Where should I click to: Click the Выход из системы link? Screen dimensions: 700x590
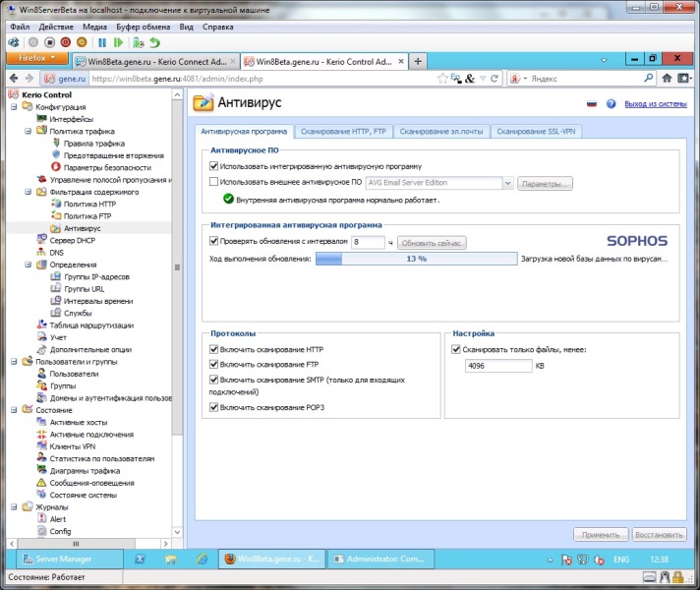655,103
